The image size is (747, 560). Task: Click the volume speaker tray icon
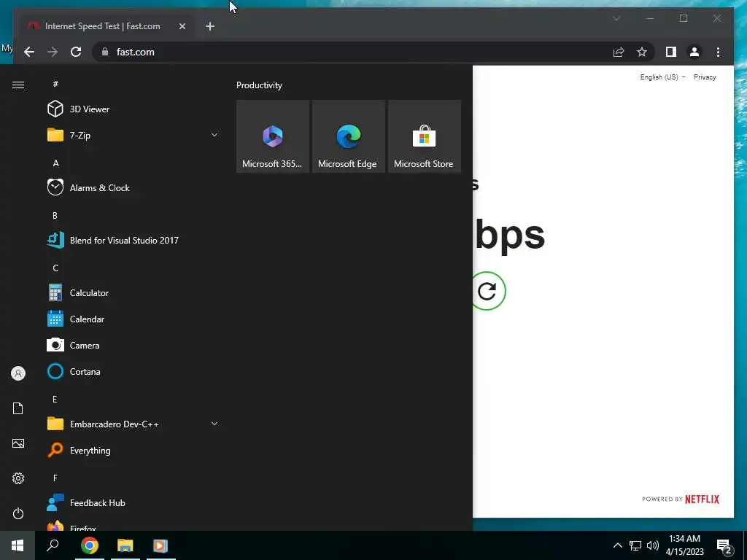(x=653, y=545)
